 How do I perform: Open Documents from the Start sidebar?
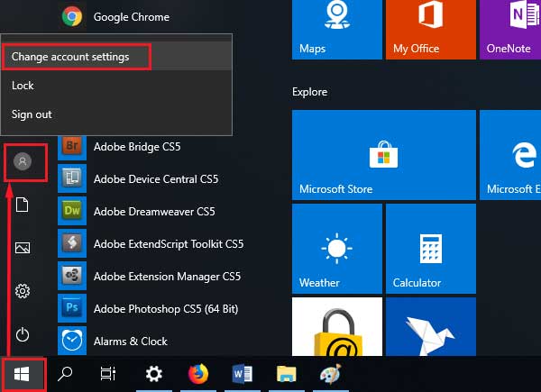23,205
